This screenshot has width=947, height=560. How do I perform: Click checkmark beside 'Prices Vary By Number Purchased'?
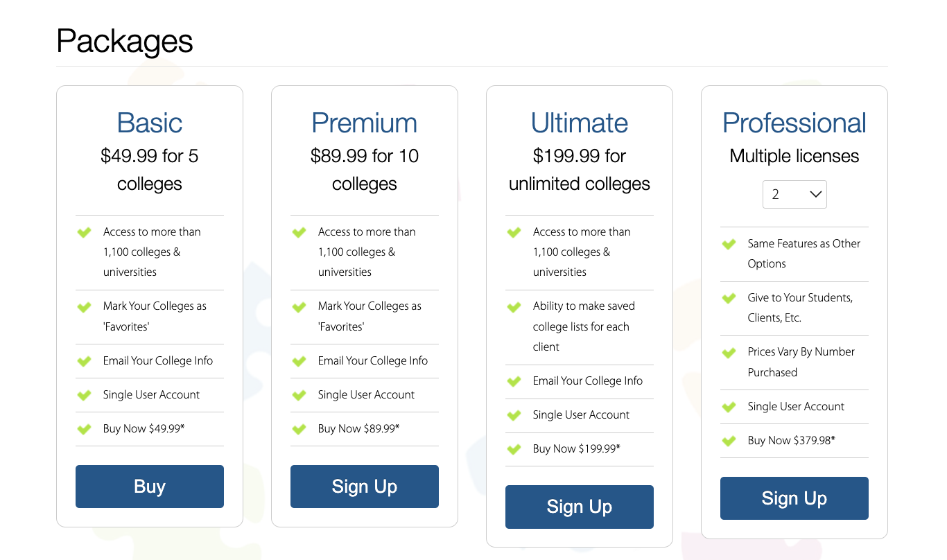coord(729,352)
